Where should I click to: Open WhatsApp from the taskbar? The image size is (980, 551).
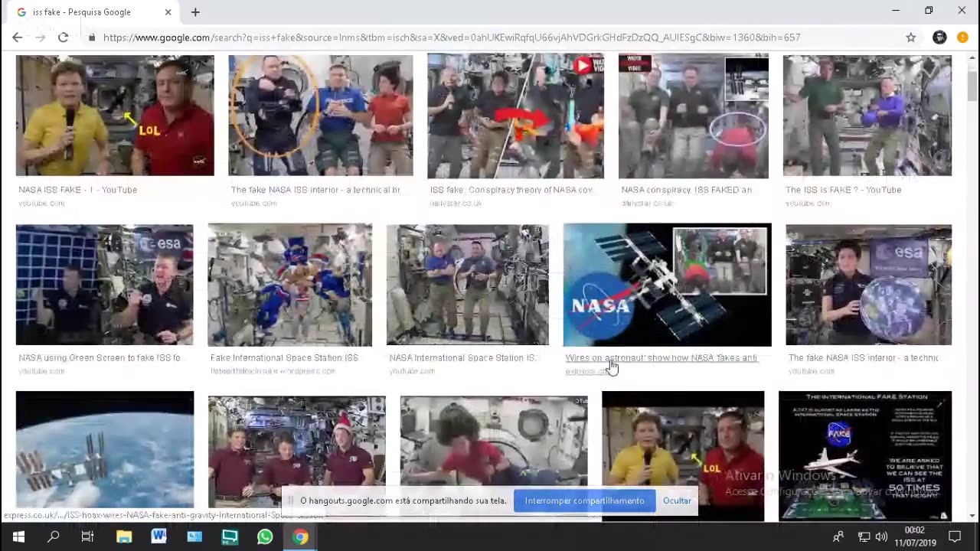click(x=265, y=537)
